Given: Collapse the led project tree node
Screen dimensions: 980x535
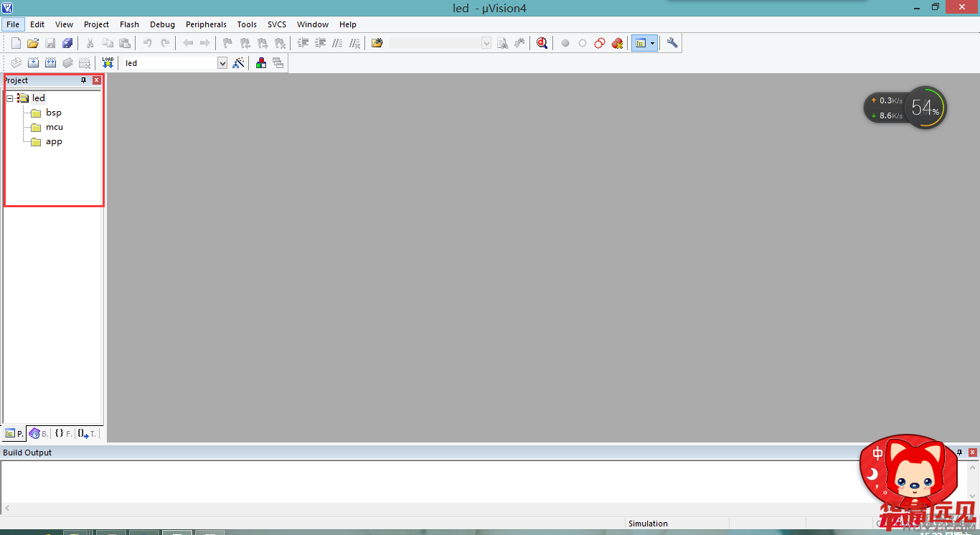Looking at the screenshot, I should click(x=9, y=98).
